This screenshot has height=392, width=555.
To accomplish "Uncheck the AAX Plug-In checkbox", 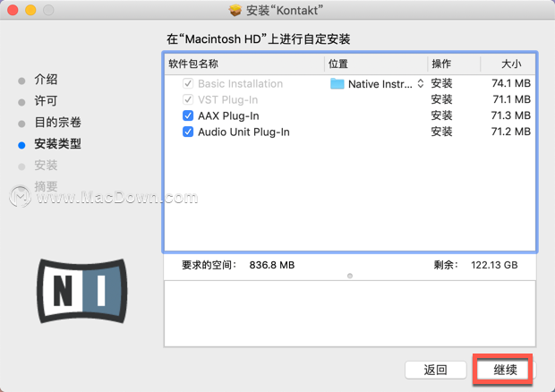I will tap(188, 115).
